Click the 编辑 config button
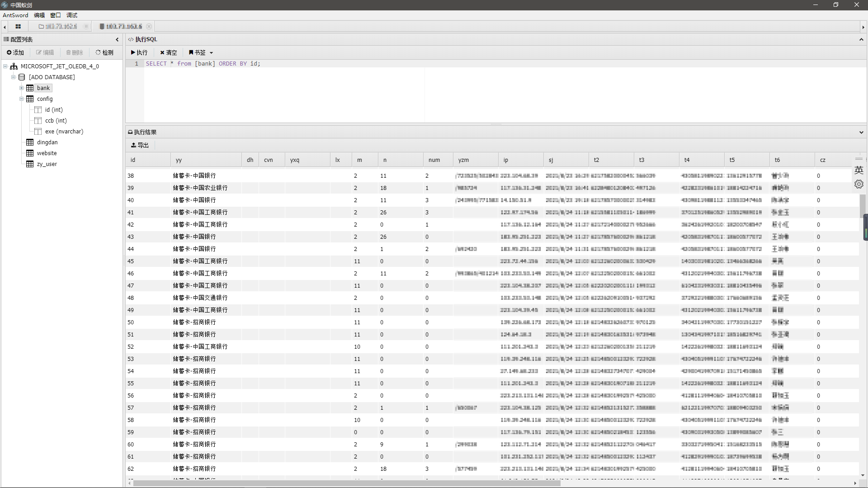The width and height of the screenshot is (868, 488). click(45, 52)
